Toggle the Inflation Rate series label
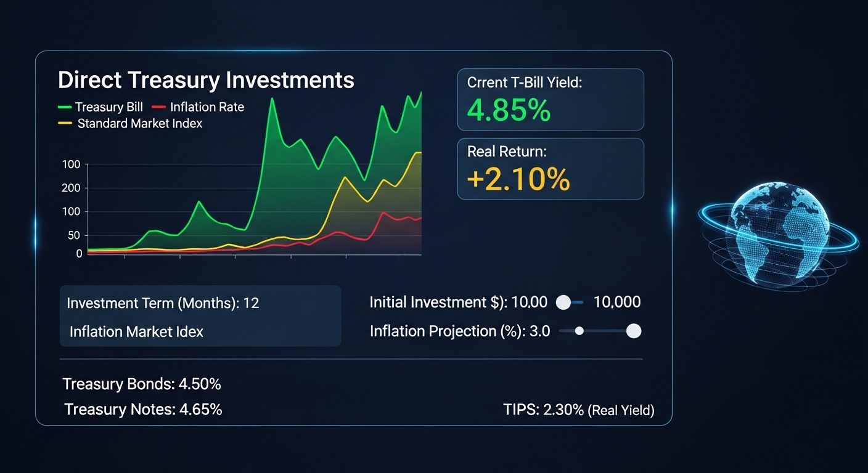 tap(207, 107)
